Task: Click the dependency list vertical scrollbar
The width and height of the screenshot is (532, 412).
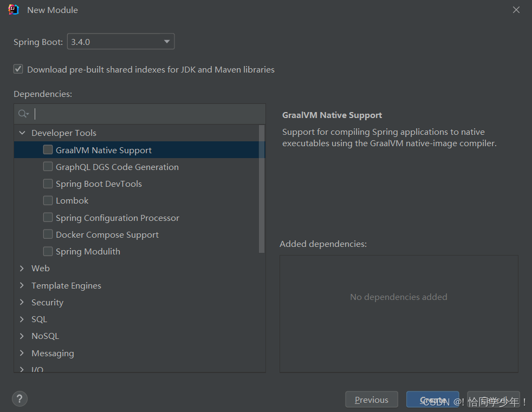Action: [262, 189]
